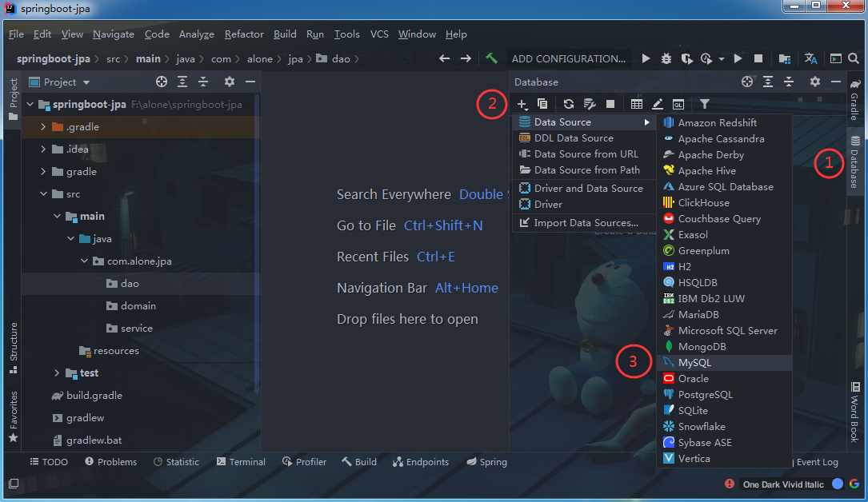Viewport: 868px width, 502px height.
Task: Click jpa in the breadcrumb path
Action: click(x=295, y=58)
